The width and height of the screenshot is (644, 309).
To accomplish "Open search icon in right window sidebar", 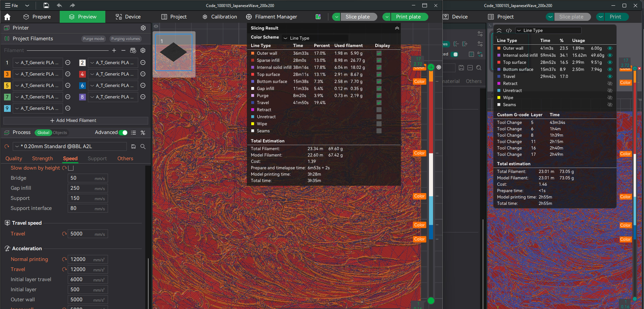I will [479, 68].
